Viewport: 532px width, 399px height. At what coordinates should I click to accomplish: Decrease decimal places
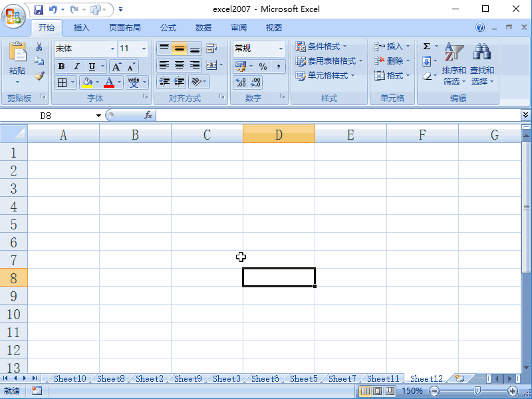click(x=255, y=82)
